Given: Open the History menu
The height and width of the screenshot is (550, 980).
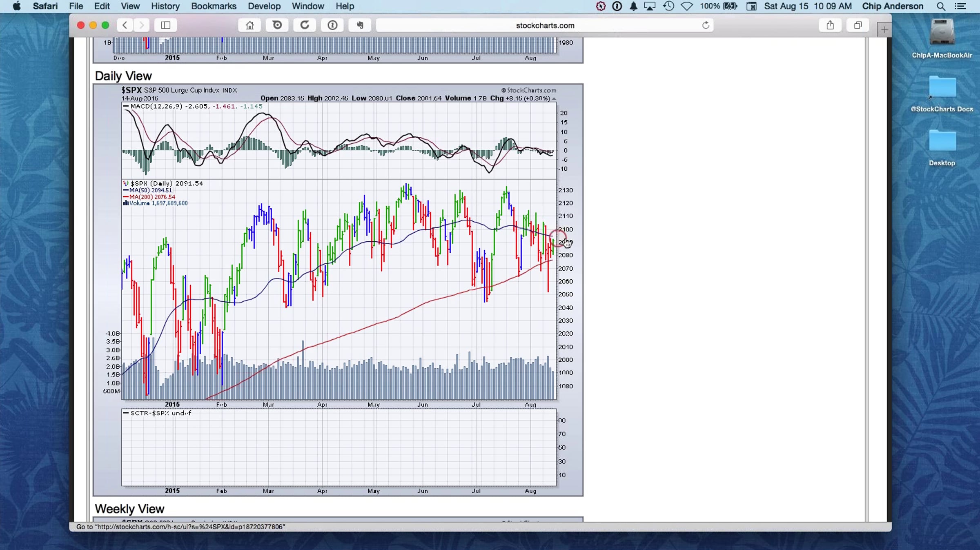Looking at the screenshot, I should (x=165, y=6).
